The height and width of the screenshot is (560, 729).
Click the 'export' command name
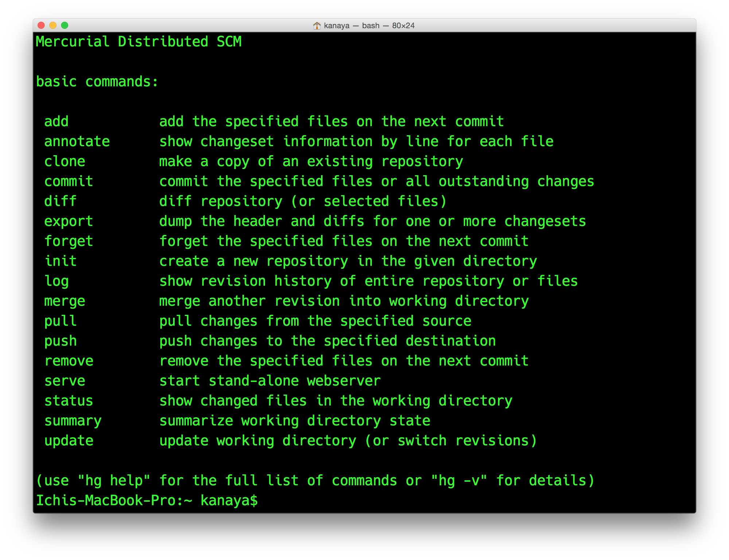[x=69, y=221]
